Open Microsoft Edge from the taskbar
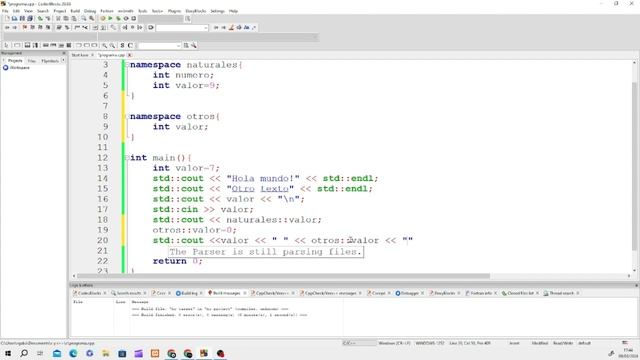This screenshot has height=360, width=640. point(73,353)
